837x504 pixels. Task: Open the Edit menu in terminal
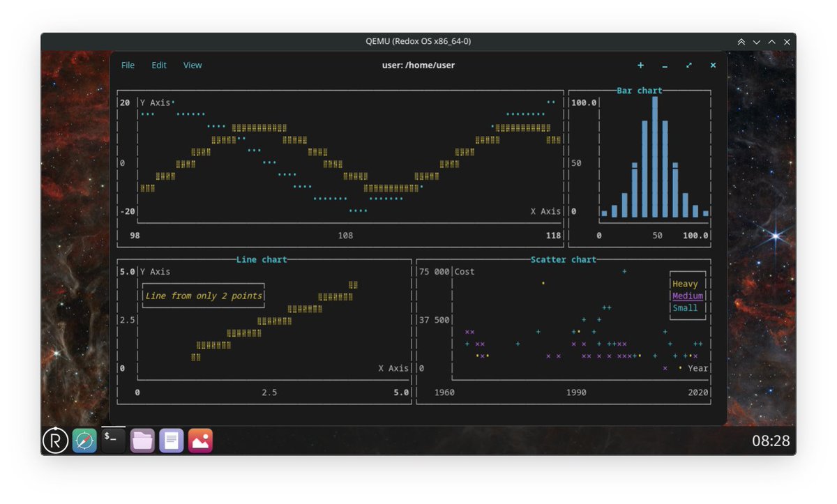coord(159,65)
